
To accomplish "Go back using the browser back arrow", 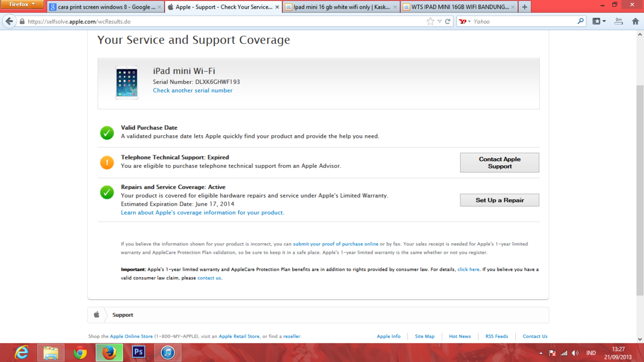I will point(9,22).
